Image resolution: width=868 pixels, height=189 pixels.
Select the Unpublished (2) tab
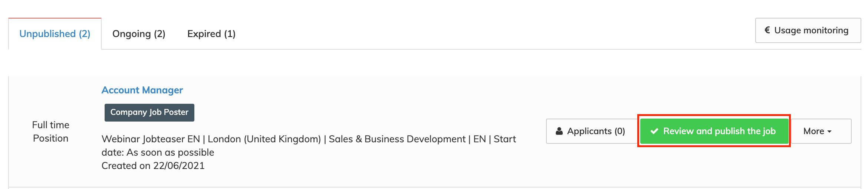(55, 34)
